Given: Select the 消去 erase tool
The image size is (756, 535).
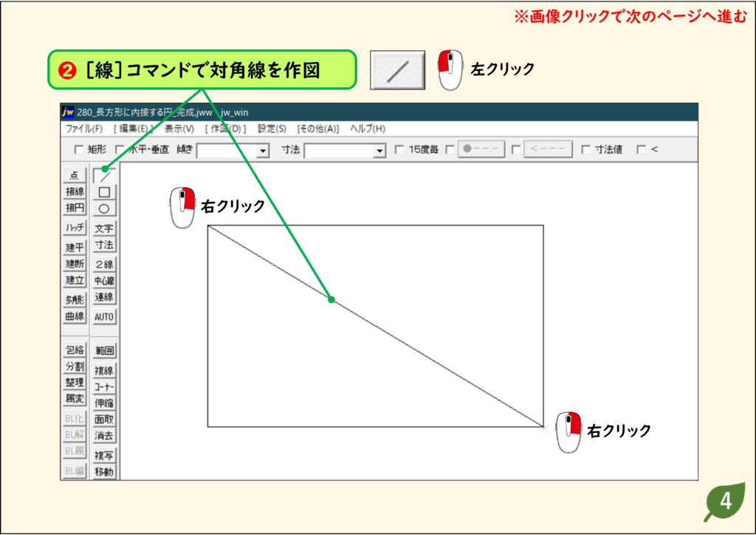Looking at the screenshot, I should [x=104, y=436].
